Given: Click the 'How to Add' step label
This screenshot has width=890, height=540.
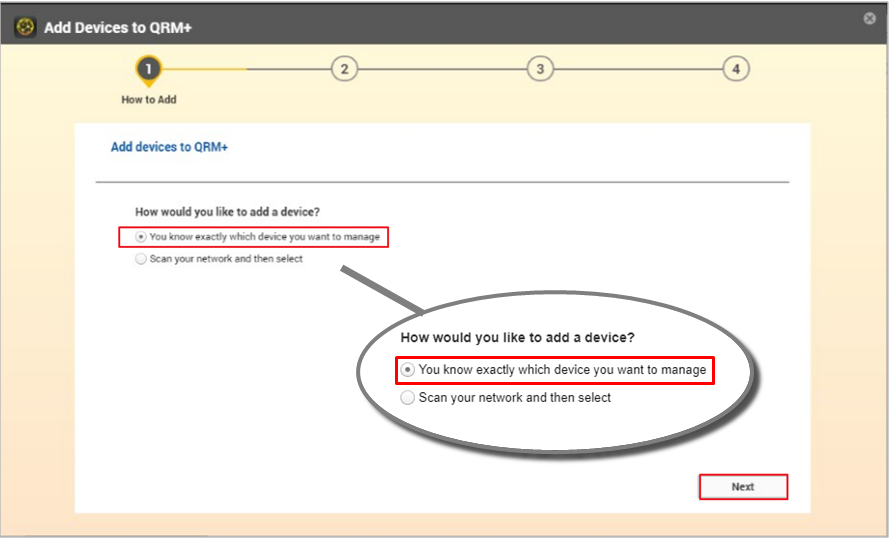Looking at the screenshot, I should coord(149,99).
